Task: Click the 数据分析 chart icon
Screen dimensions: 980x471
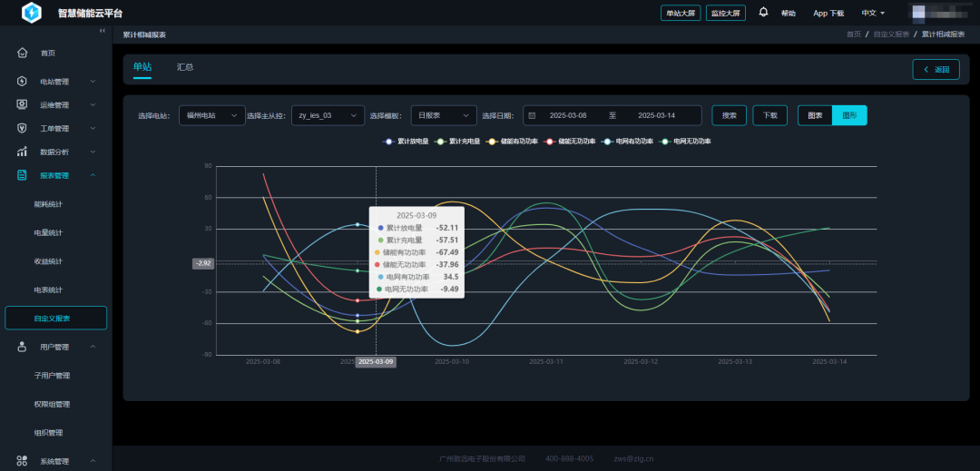Action: [x=23, y=152]
